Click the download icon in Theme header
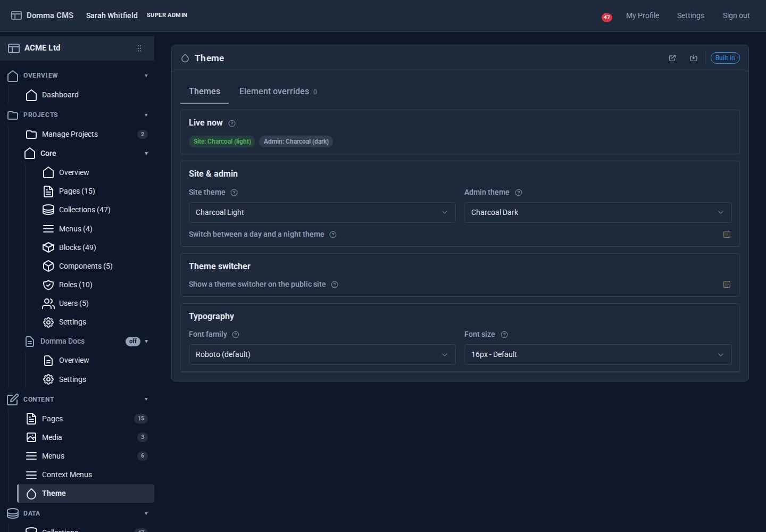Screen dimensions: 766x532 click(x=694, y=58)
